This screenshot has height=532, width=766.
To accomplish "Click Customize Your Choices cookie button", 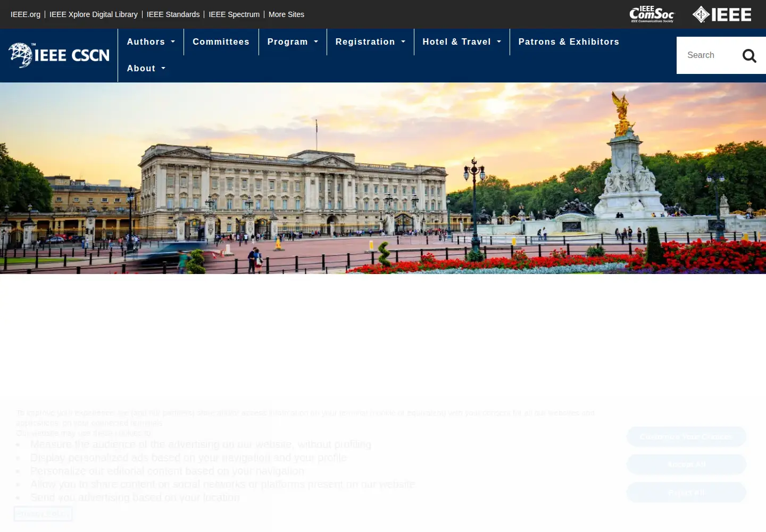I will point(686,437).
